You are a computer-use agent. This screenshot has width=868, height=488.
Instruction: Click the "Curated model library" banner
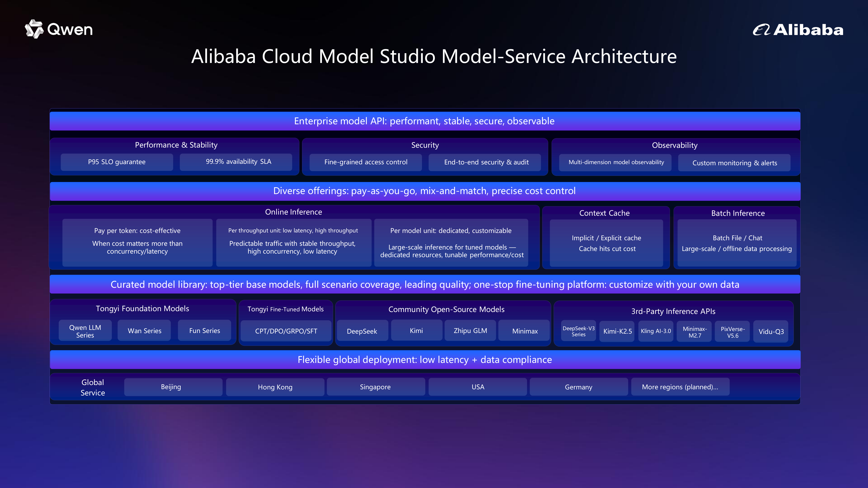(x=425, y=284)
